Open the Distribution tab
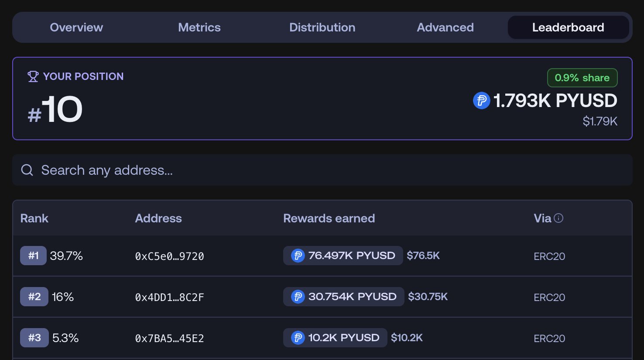The image size is (644, 360). point(322,28)
